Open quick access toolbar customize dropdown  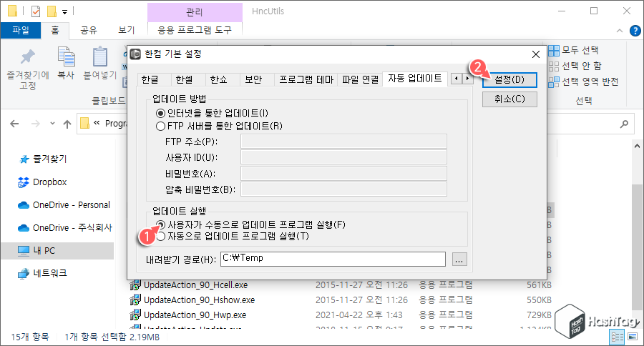click(x=65, y=12)
